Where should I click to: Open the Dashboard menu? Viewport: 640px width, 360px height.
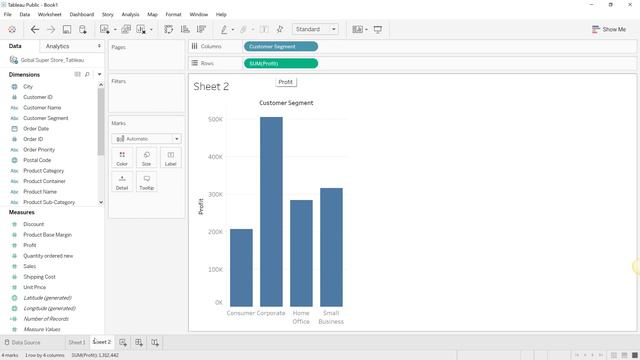click(82, 14)
